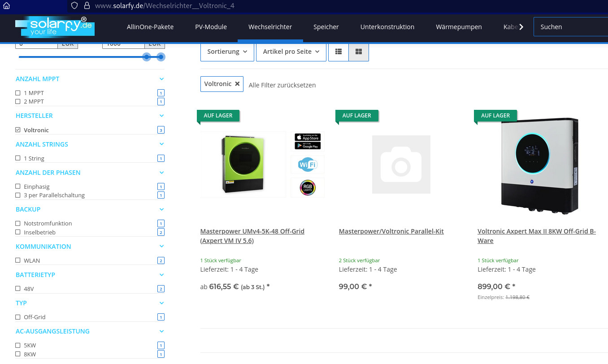Open the PV-Module menu
608x364 pixels.
[x=211, y=27]
